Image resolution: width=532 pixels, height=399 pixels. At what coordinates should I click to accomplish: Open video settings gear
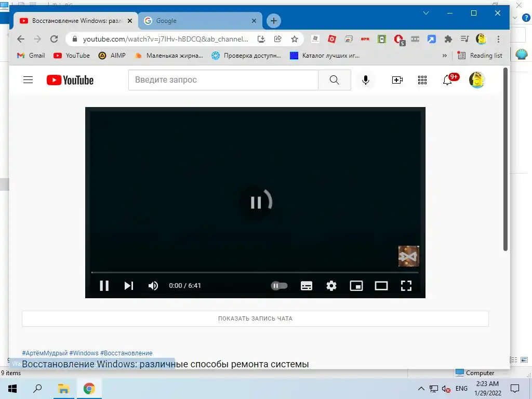331,286
